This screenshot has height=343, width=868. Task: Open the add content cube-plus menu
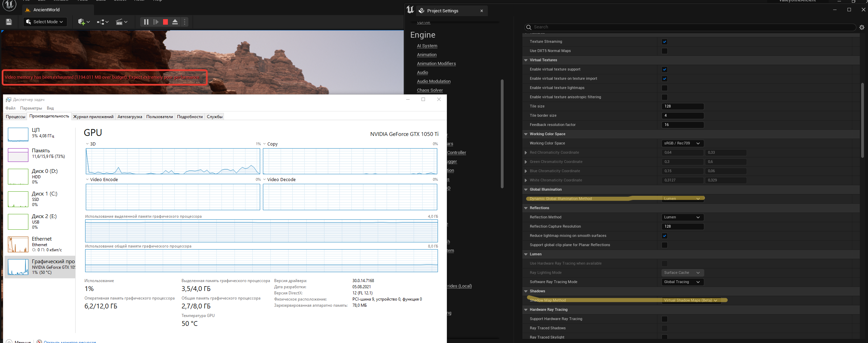[x=84, y=22]
